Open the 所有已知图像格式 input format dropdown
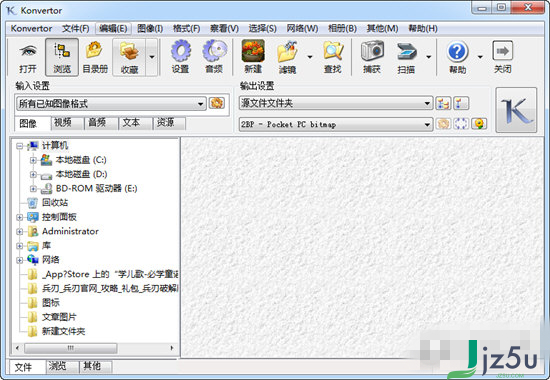Screen dimensions: 550x380 111,104
